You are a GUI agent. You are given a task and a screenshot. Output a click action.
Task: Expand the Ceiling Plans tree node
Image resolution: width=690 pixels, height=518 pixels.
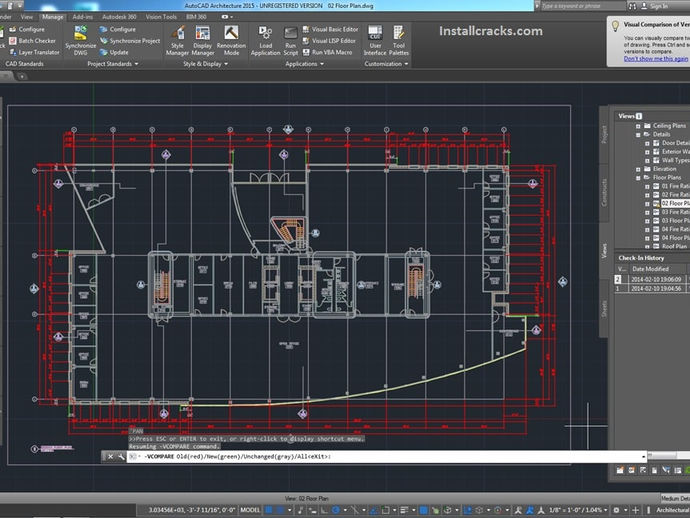638,126
